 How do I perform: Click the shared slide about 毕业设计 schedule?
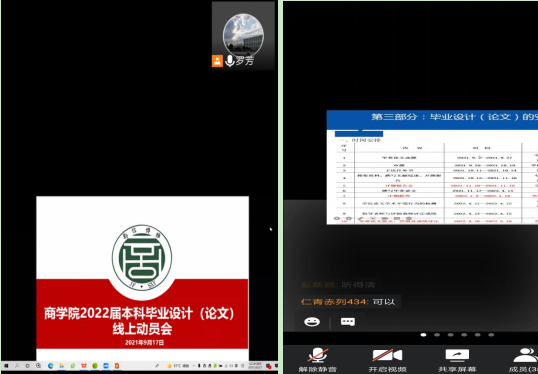coord(432,167)
